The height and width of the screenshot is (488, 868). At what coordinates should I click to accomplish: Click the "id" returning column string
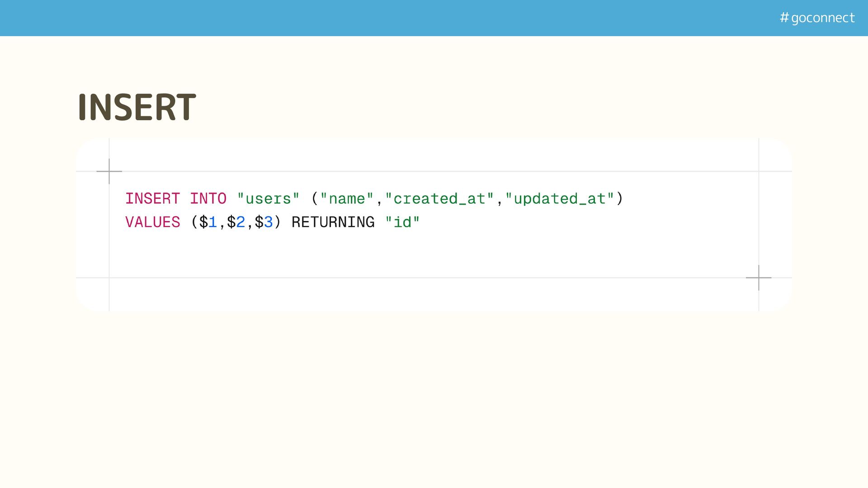coord(402,222)
